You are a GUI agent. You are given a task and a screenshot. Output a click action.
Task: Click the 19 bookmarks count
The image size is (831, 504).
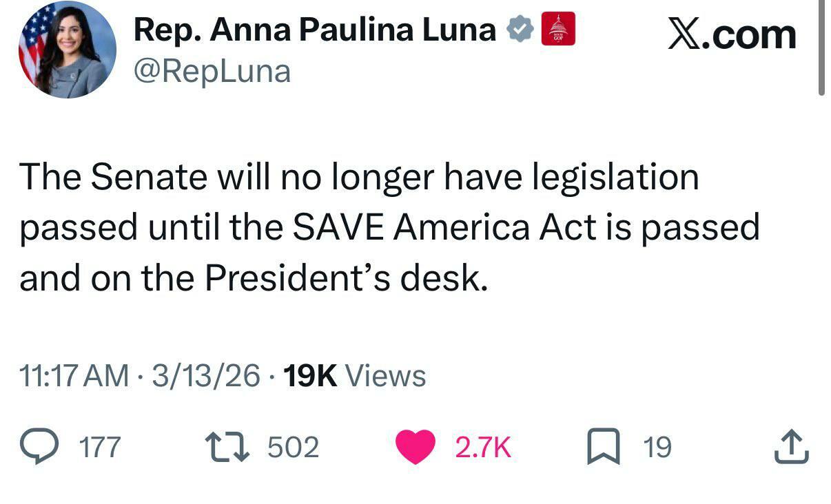pyautogui.click(x=657, y=448)
